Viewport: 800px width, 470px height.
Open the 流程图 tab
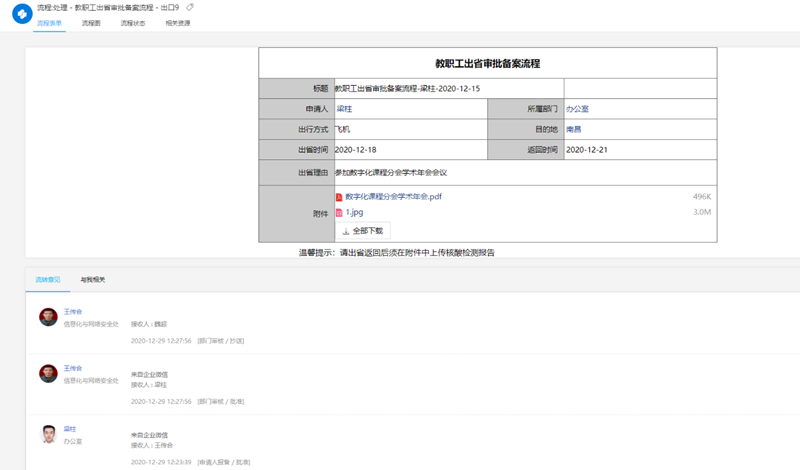92,23
